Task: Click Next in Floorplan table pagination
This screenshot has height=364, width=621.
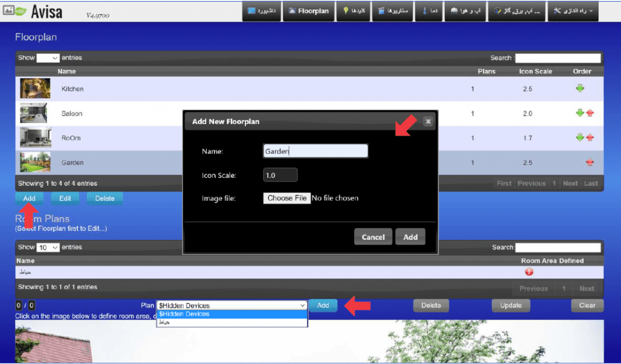Action: 570,183
